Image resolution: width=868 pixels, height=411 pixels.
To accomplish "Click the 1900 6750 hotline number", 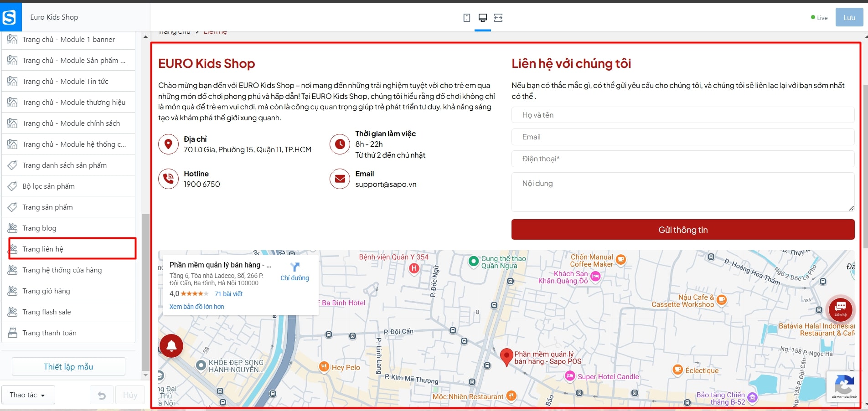I will click(202, 184).
